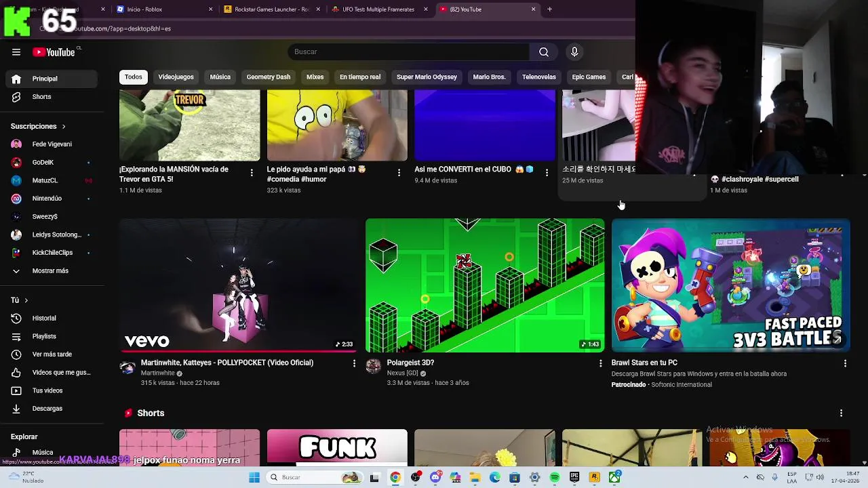Click the YouTube logo
The height and width of the screenshot is (488, 868).
(x=55, y=52)
